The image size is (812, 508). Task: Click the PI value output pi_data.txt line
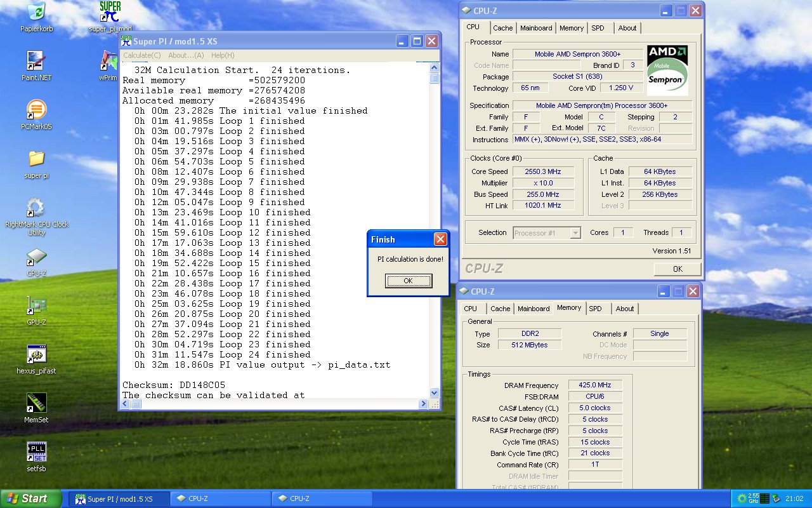pyautogui.click(x=263, y=364)
